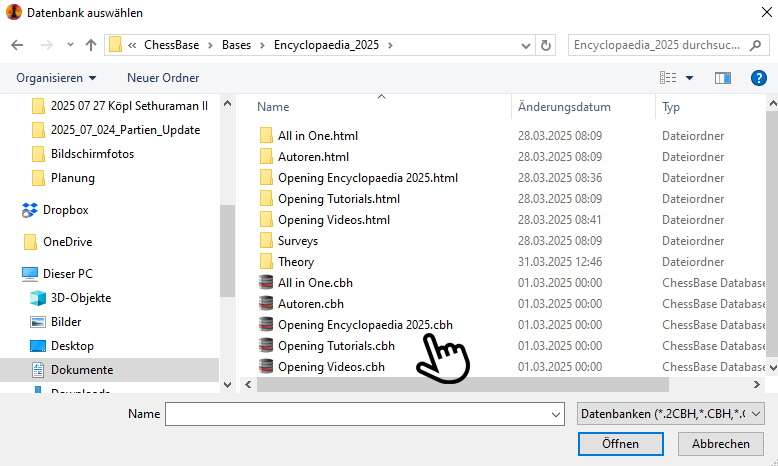The width and height of the screenshot is (778, 466).
Task: Expand the file Name combo box dropdown
Action: click(x=557, y=413)
